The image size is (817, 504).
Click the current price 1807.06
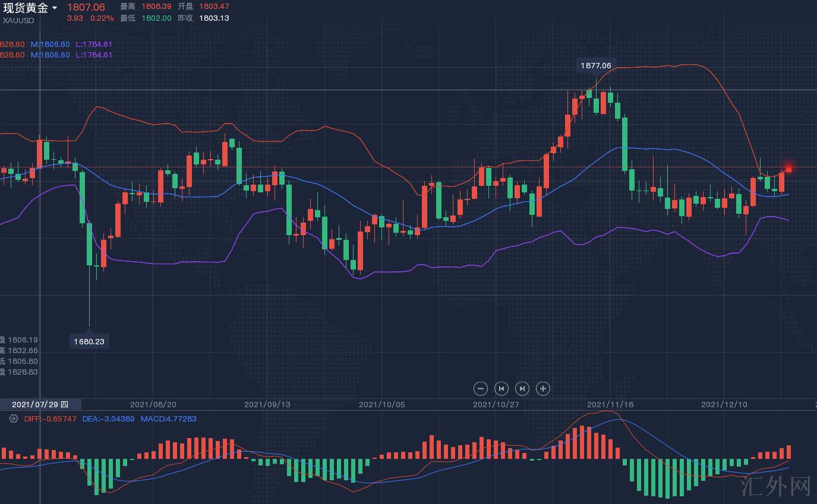click(86, 7)
